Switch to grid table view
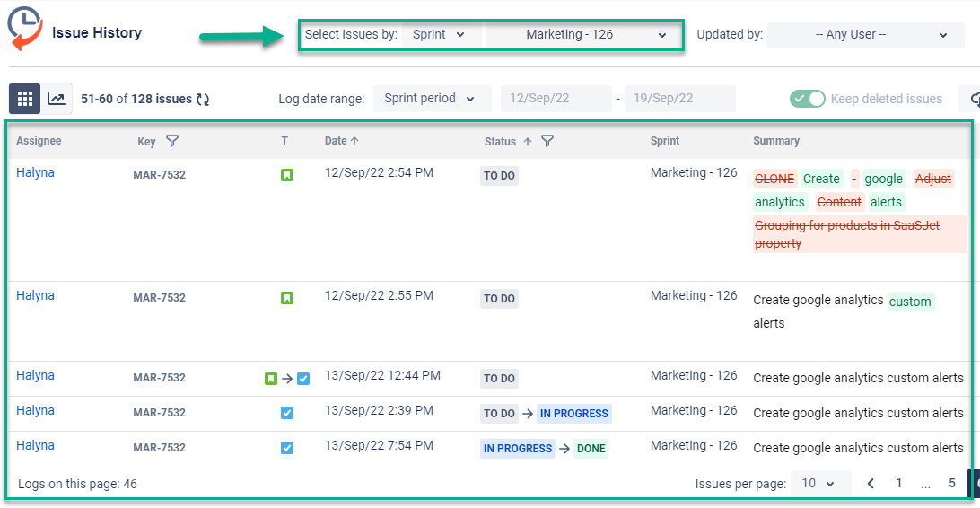980x508 pixels. (x=25, y=99)
